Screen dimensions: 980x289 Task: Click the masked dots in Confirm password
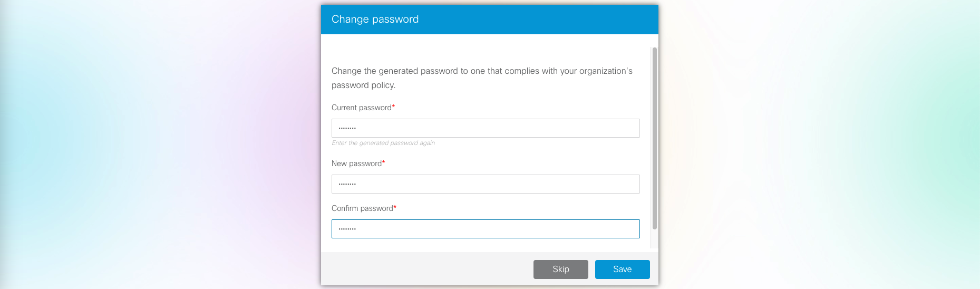[x=347, y=229]
